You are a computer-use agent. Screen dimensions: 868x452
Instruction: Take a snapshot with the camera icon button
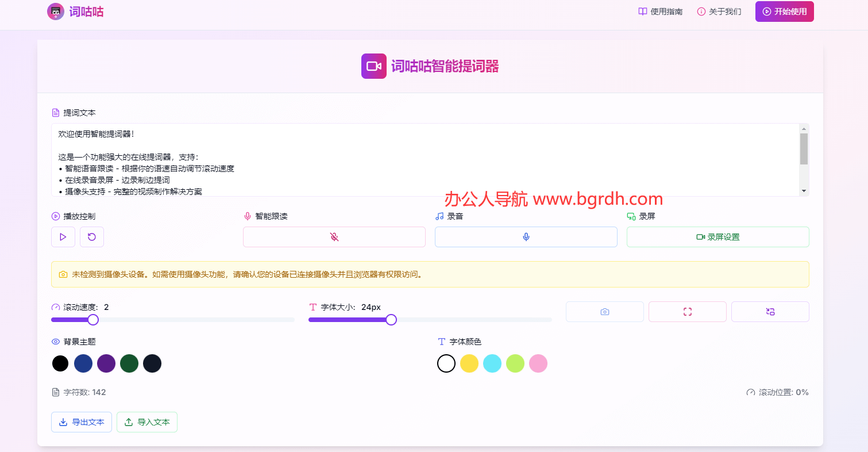point(604,311)
